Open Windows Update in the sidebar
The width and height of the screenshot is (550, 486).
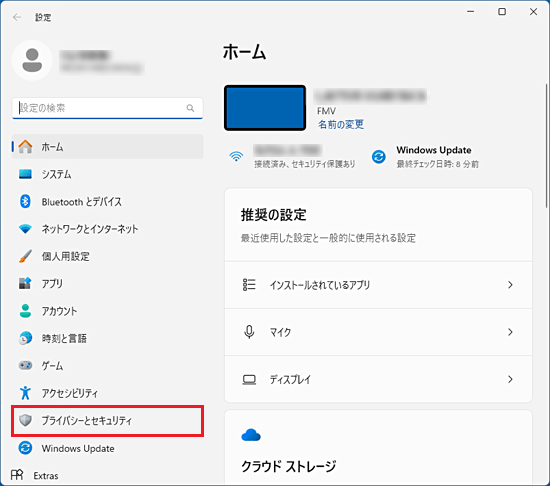[107, 448]
